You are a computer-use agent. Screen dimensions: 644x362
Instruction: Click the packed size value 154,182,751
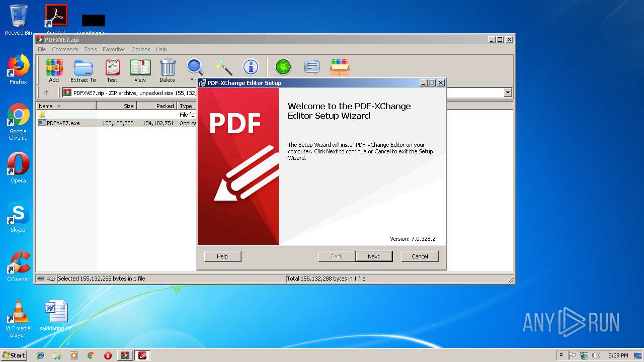[158, 123]
